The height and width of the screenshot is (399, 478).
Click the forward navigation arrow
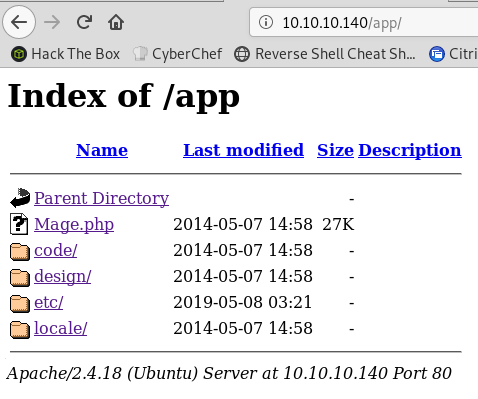(52, 23)
